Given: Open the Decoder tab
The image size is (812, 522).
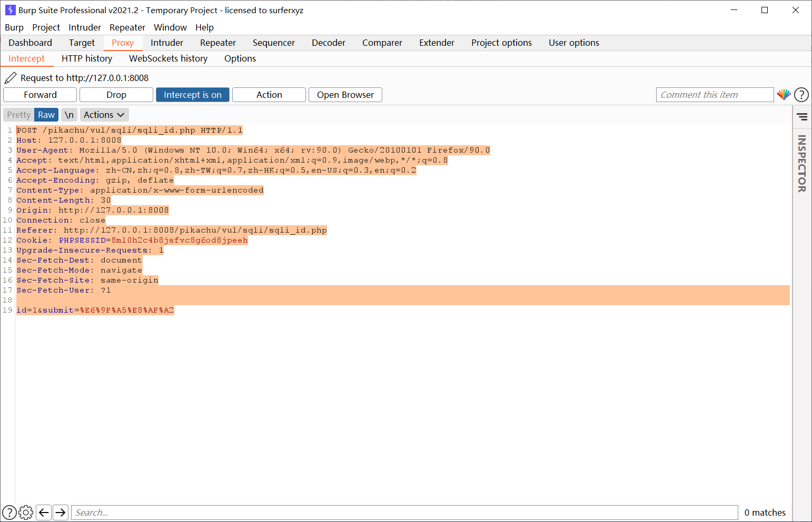Looking at the screenshot, I should (x=329, y=43).
